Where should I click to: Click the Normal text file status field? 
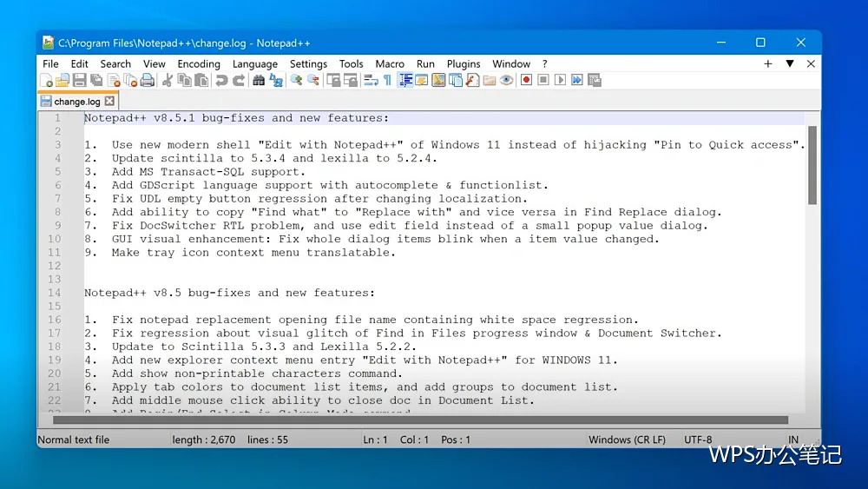point(74,439)
